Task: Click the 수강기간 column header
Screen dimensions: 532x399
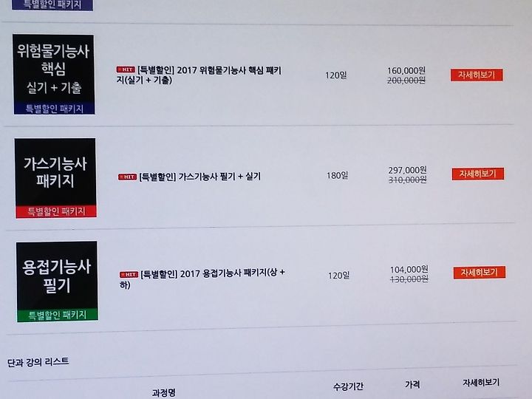Action: (x=348, y=386)
